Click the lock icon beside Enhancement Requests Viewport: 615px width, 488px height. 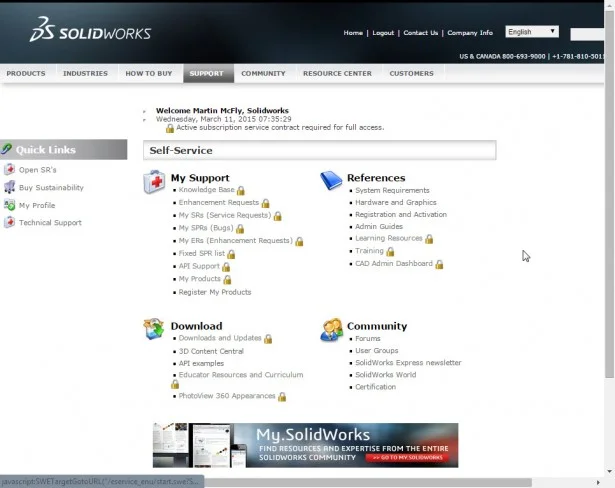tap(266, 203)
